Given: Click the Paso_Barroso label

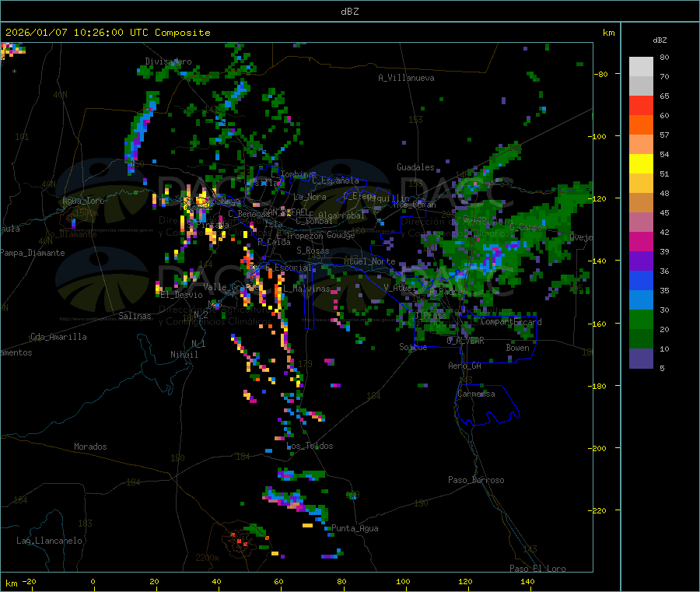Looking at the screenshot, I should [x=476, y=480].
